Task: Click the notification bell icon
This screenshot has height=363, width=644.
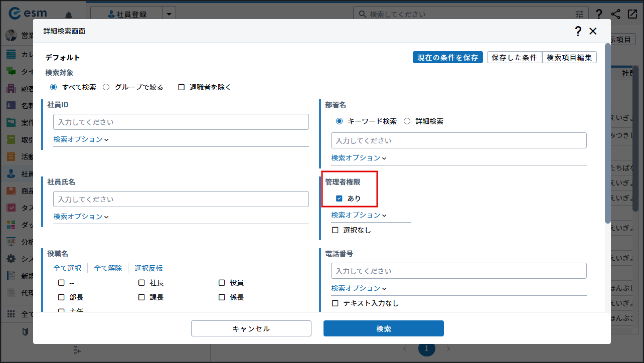Action: (68, 15)
